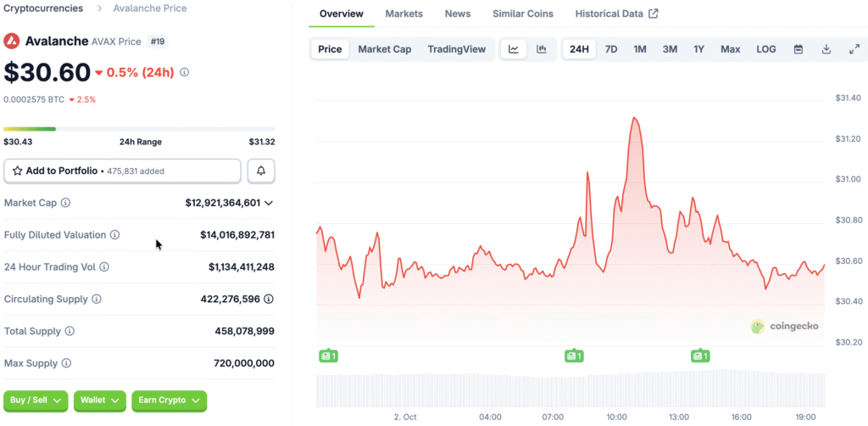Click Add to Portfolio button

click(x=123, y=171)
